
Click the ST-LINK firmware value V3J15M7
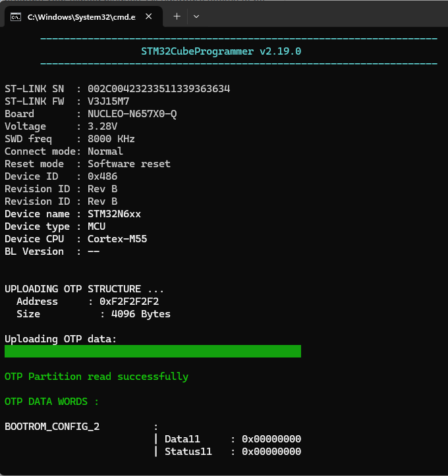(109, 101)
